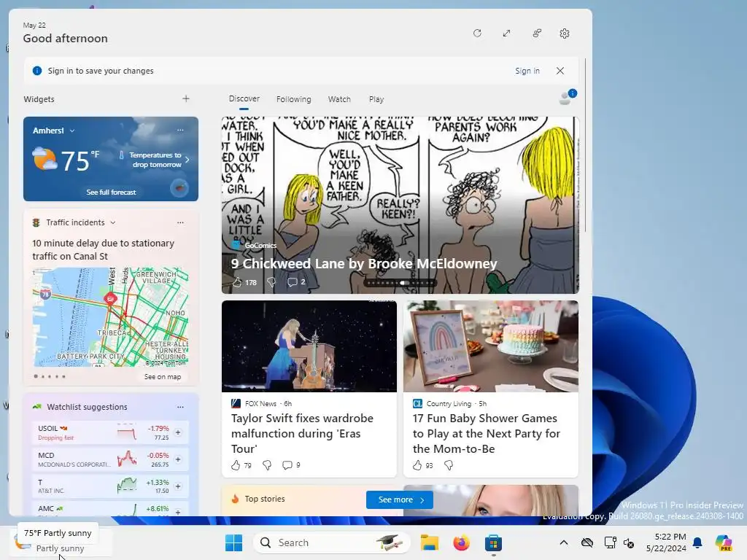Open the profile avatar icon
747x560 pixels.
click(566, 98)
